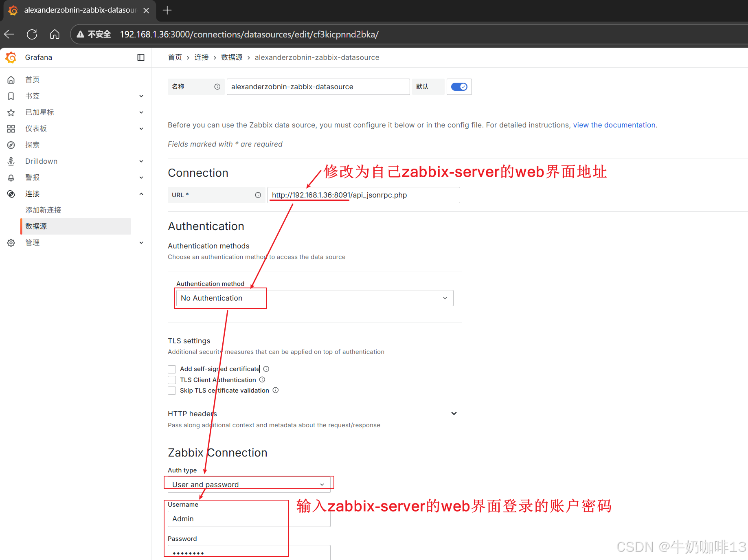This screenshot has width=748, height=560.
Task: Reload the page with browser refresh icon
Action: coord(32,34)
